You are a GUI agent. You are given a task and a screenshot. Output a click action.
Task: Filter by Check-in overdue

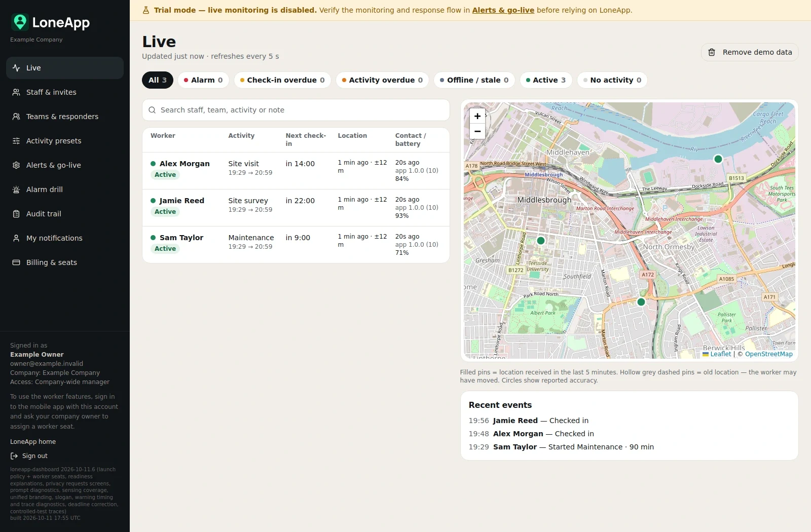point(282,80)
